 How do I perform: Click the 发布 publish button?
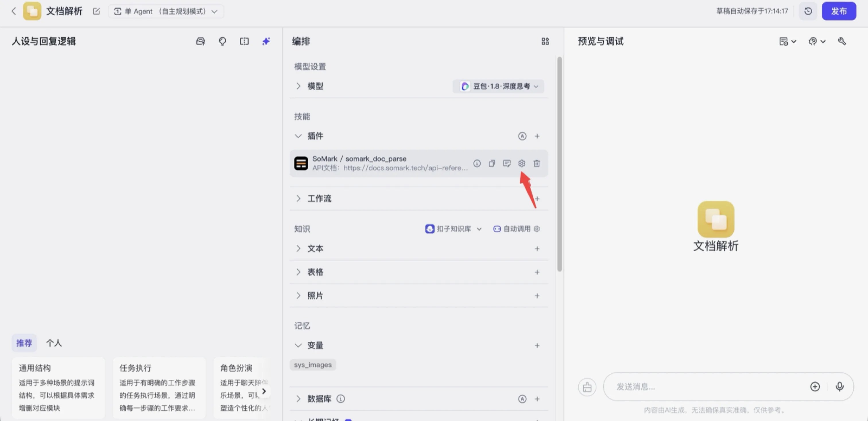tap(839, 11)
